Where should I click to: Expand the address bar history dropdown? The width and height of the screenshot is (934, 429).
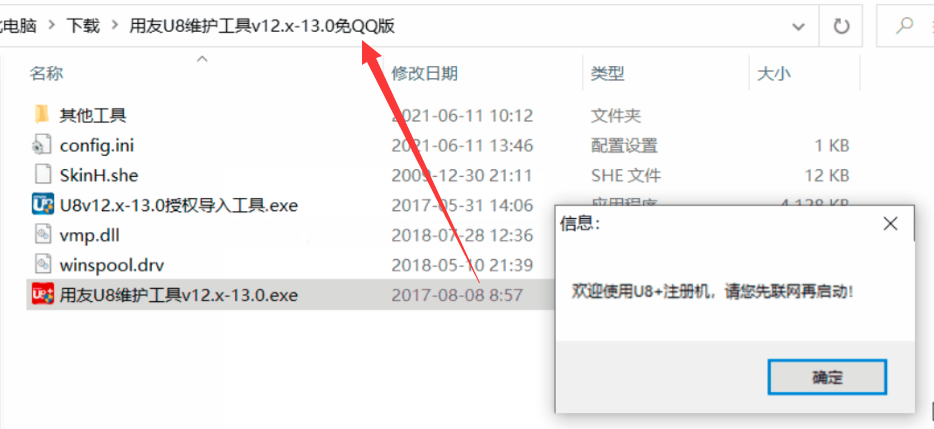(798, 26)
